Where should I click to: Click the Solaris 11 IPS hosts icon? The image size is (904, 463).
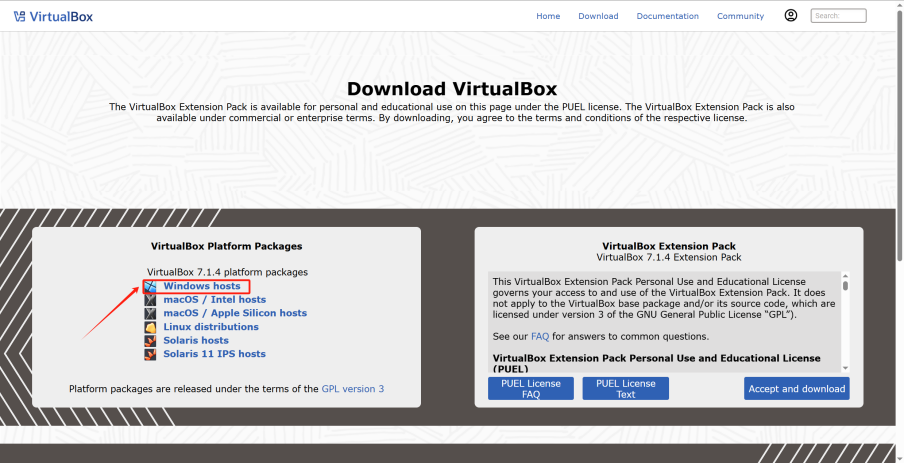coord(150,354)
